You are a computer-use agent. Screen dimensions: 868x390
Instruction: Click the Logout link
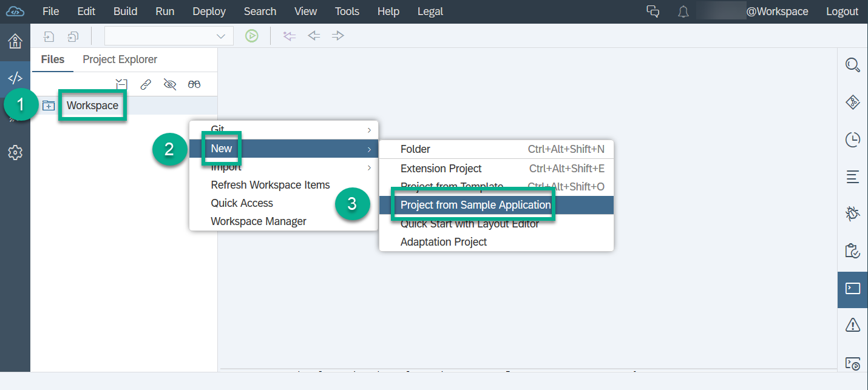click(x=842, y=12)
